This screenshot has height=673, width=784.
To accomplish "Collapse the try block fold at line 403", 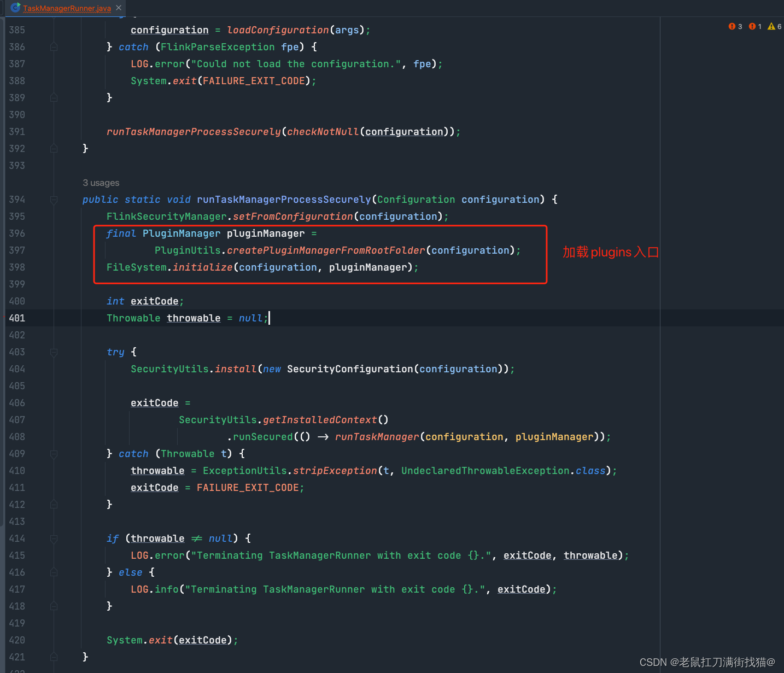I will pos(54,352).
